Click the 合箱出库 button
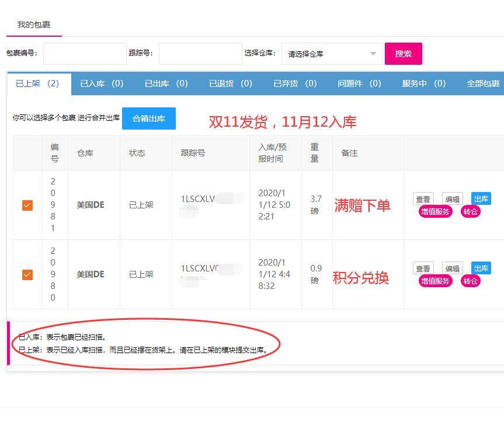This screenshot has width=504, height=422. tap(149, 118)
